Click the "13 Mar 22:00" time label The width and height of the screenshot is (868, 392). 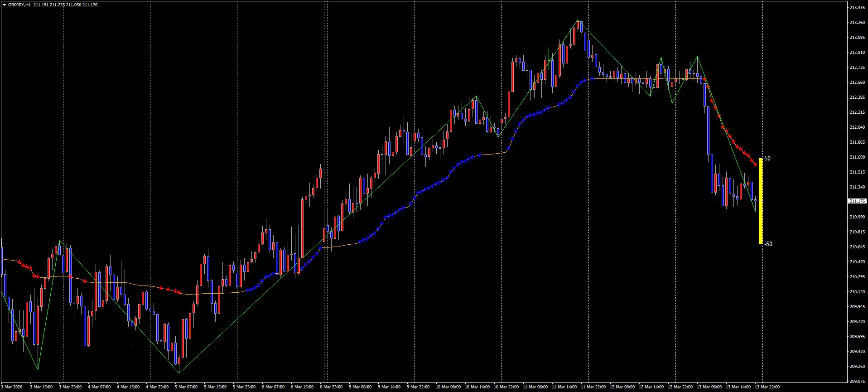click(x=767, y=387)
